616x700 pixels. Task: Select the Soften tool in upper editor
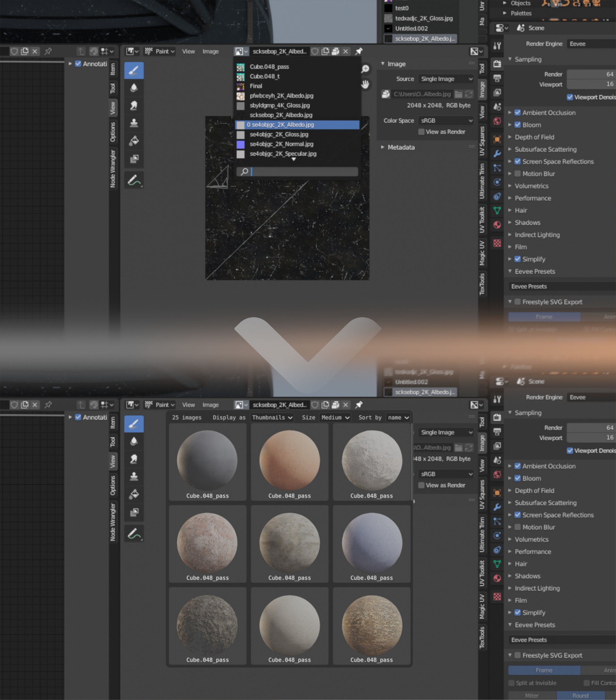133,88
